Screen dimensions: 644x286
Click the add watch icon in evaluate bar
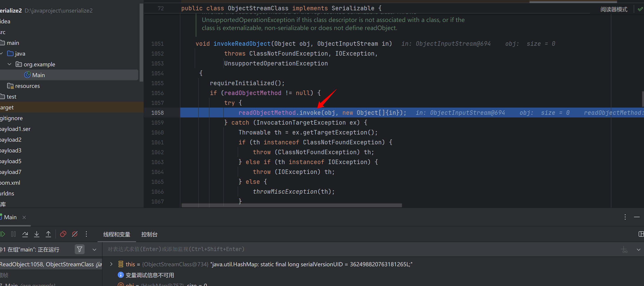coord(624,249)
